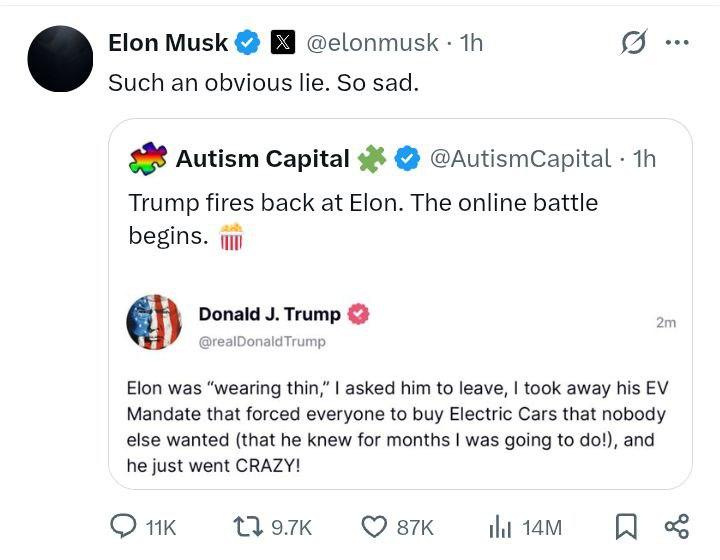Click Autism Capital's blue verified checkmark
Viewport: 720px width, 560px height.
(x=406, y=158)
